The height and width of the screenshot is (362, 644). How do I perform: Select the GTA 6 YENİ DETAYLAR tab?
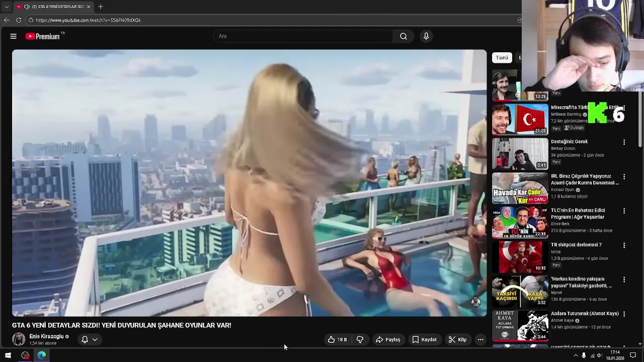pyautogui.click(x=53, y=7)
